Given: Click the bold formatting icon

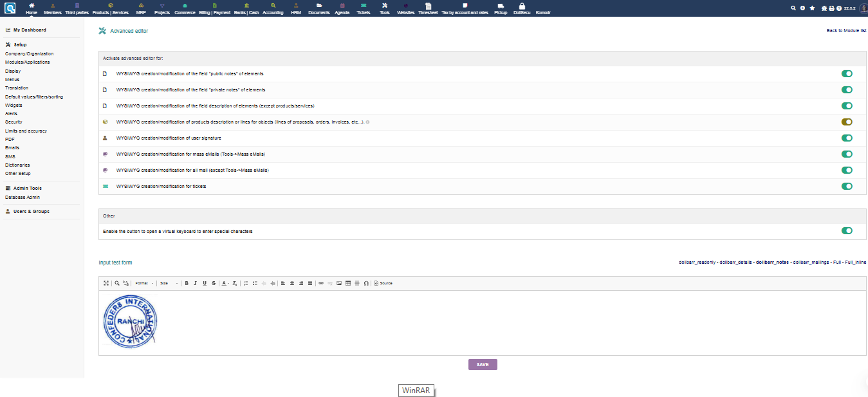Looking at the screenshot, I should click(x=187, y=283).
